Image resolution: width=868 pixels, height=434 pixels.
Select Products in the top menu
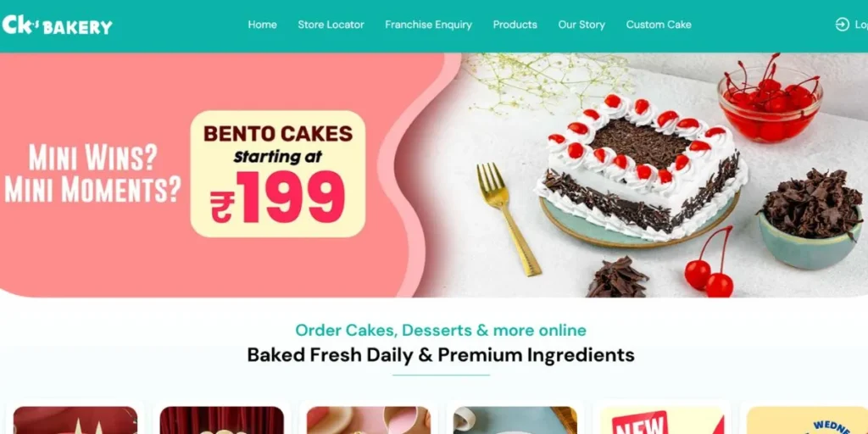click(515, 25)
